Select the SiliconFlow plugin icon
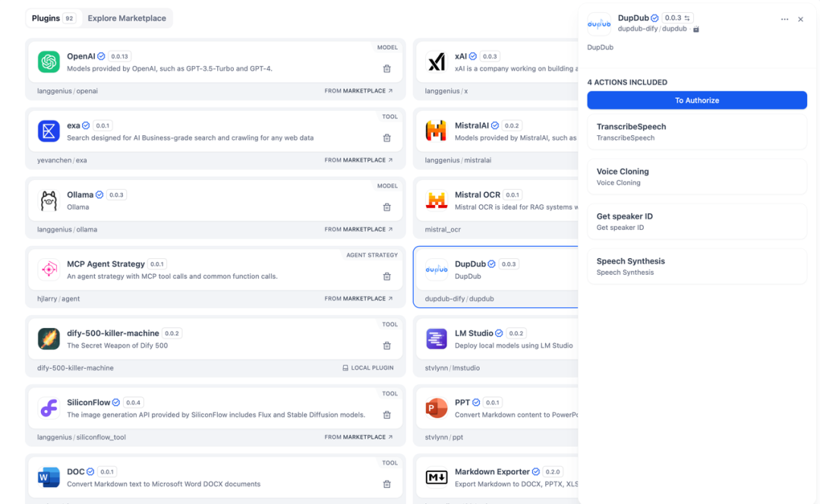Image resolution: width=820 pixels, height=504 pixels. point(49,407)
